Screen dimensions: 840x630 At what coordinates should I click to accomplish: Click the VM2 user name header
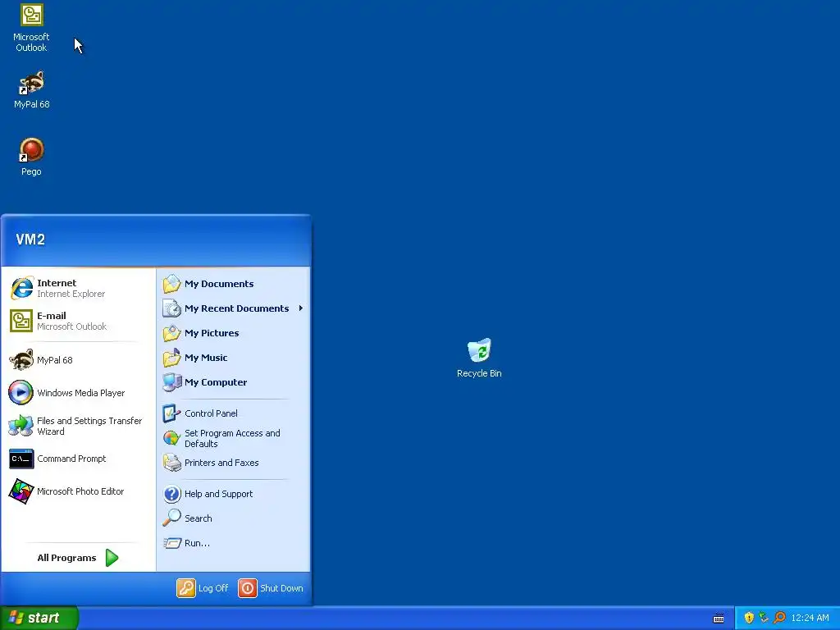[x=30, y=240]
